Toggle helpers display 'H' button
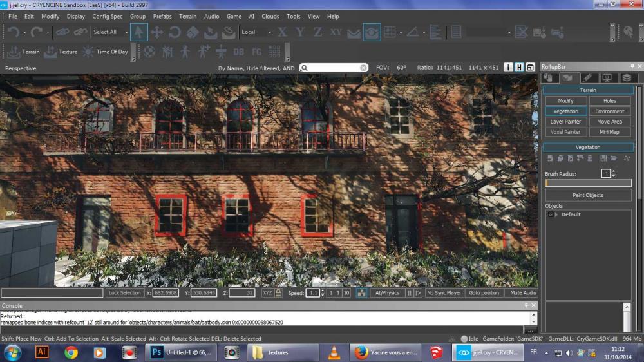The image size is (644, 362). click(x=519, y=68)
